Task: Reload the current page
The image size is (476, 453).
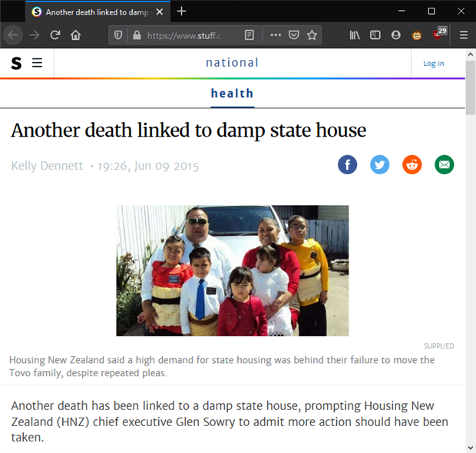Action: [x=55, y=35]
